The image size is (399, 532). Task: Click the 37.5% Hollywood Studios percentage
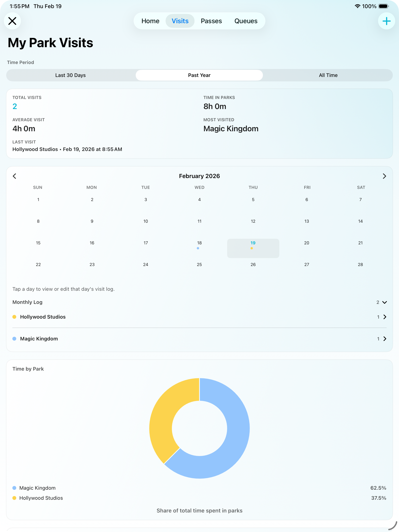tap(379, 498)
